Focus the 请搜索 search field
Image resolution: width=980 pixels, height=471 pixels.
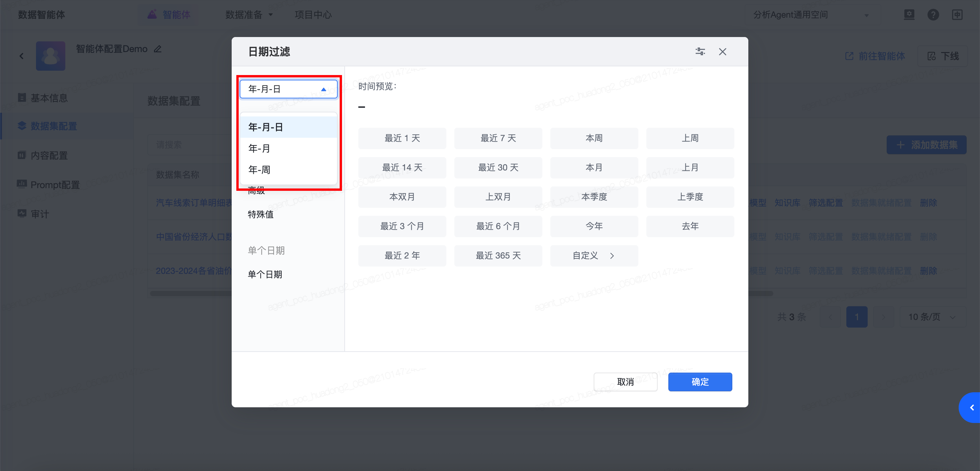click(x=189, y=145)
